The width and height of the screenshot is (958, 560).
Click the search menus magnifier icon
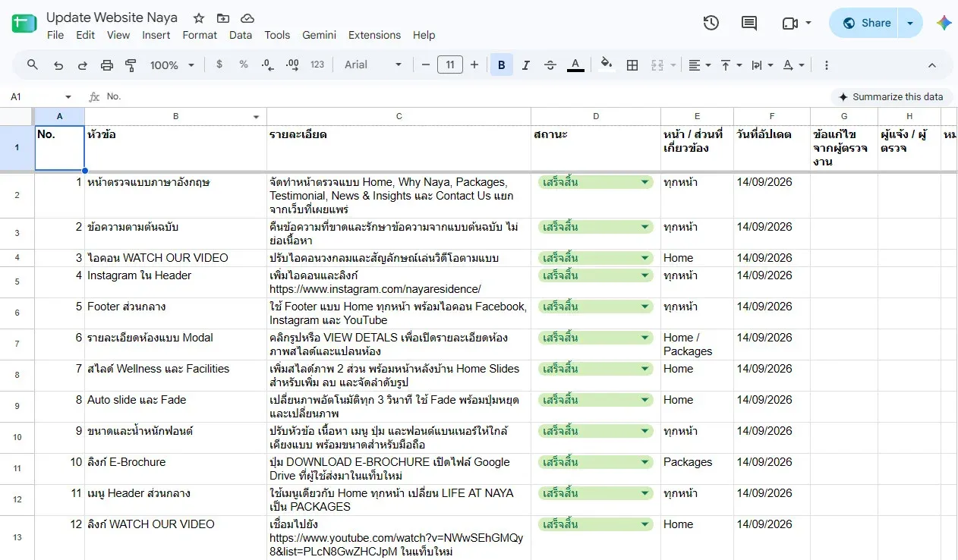click(33, 65)
